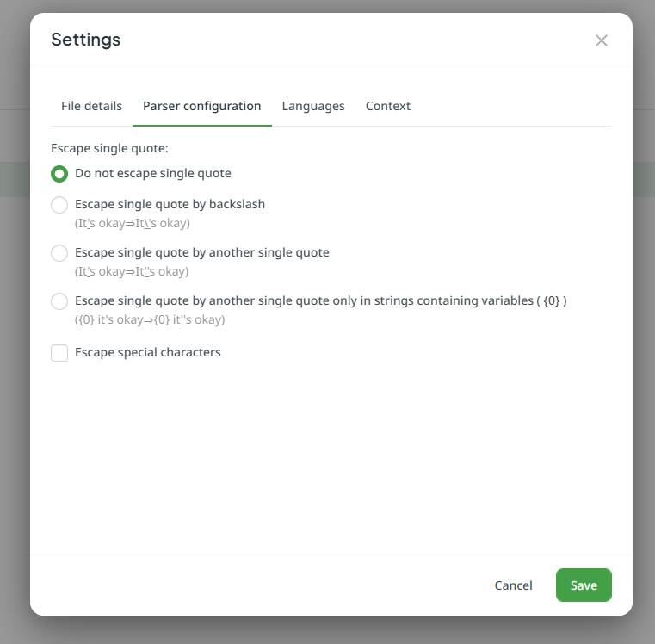This screenshot has width=655, height=644.
Task: Click the 'Do not escape single quote' label text
Action: [153, 173]
